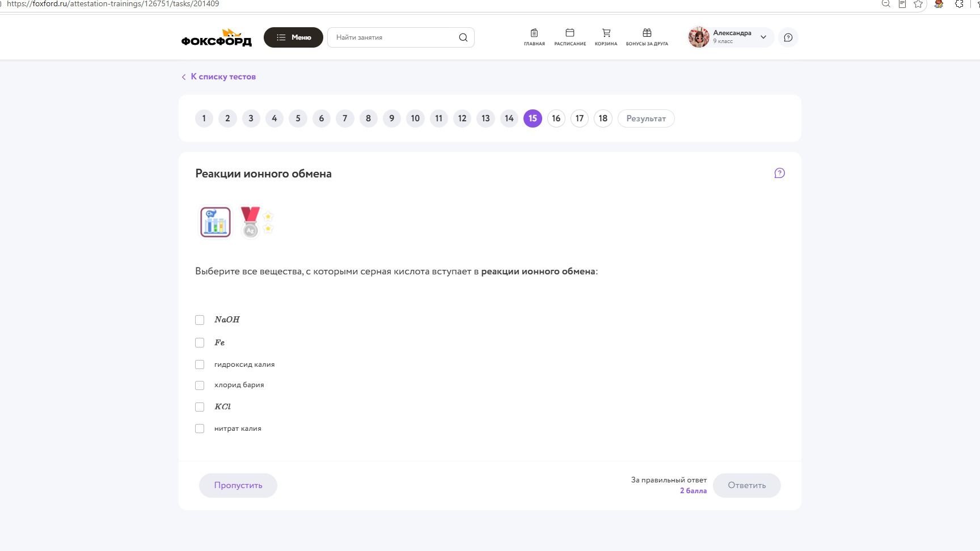The width and height of the screenshot is (980, 551).
Task: Click the Foxford logo
Action: [217, 37]
